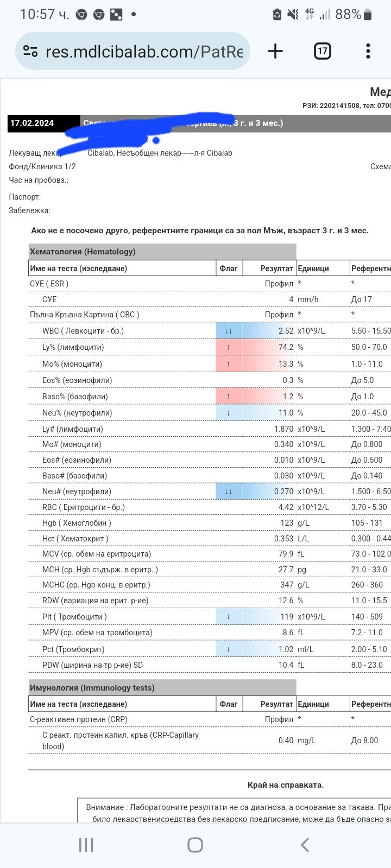
Task: Open recent apps from the navigation bar
Action: point(86,845)
